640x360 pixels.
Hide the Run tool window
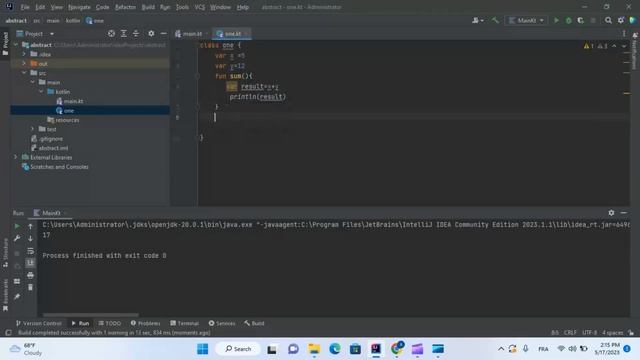point(624,213)
